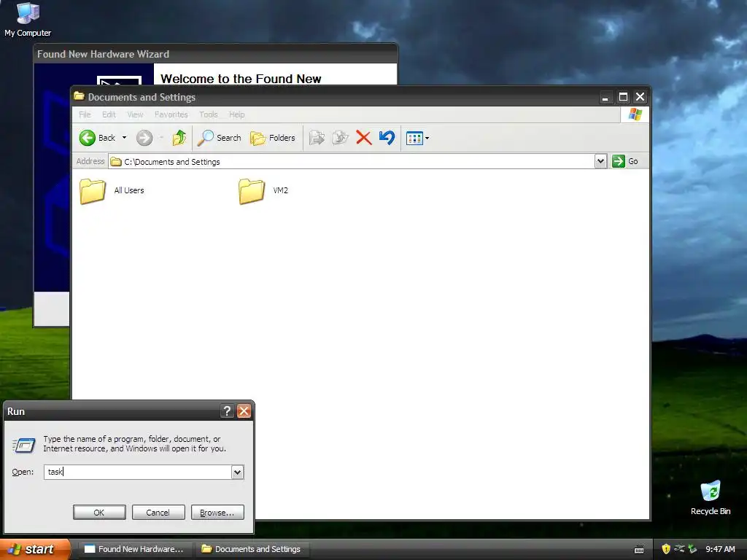Viewport: 747px width, 560px height.
Task: Switch to Found New Hardware taskbar button
Action: tap(135, 549)
